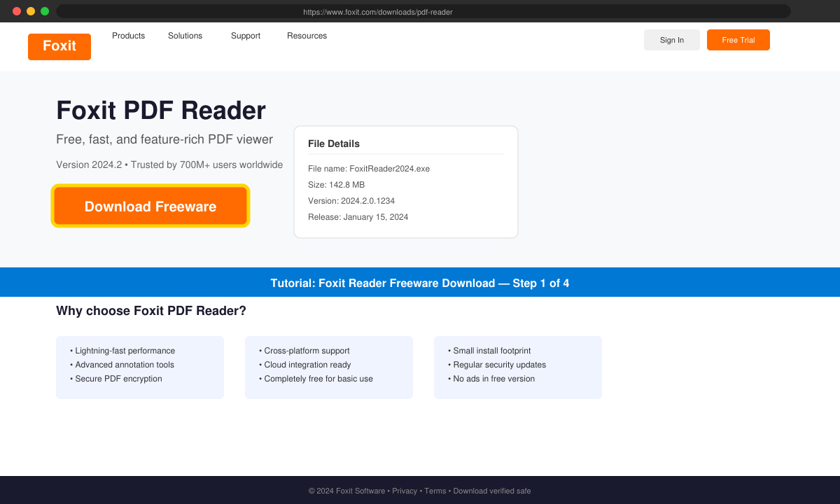This screenshot has width=840, height=504.
Task: Click the File Details heading
Action: click(x=334, y=143)
